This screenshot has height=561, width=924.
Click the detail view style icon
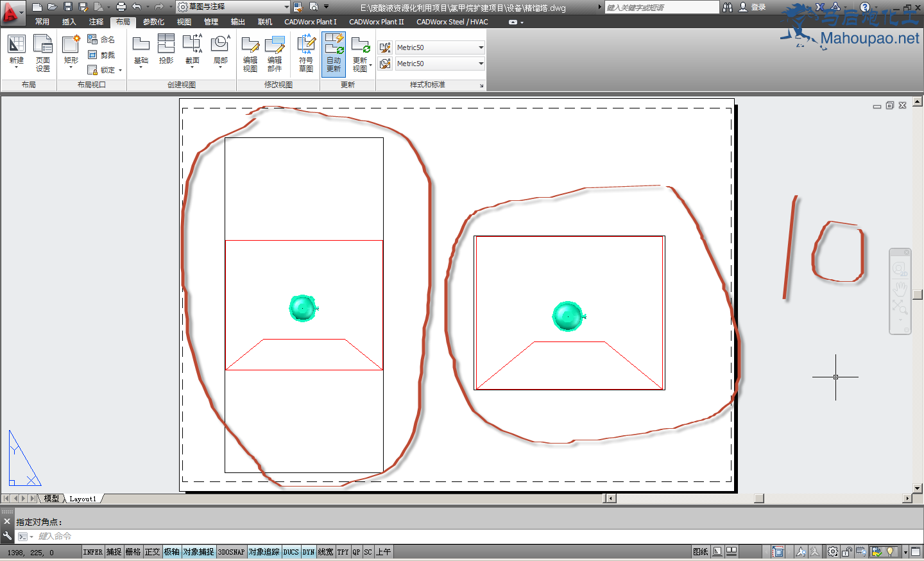pyautogui.click(x=385, y=64)
